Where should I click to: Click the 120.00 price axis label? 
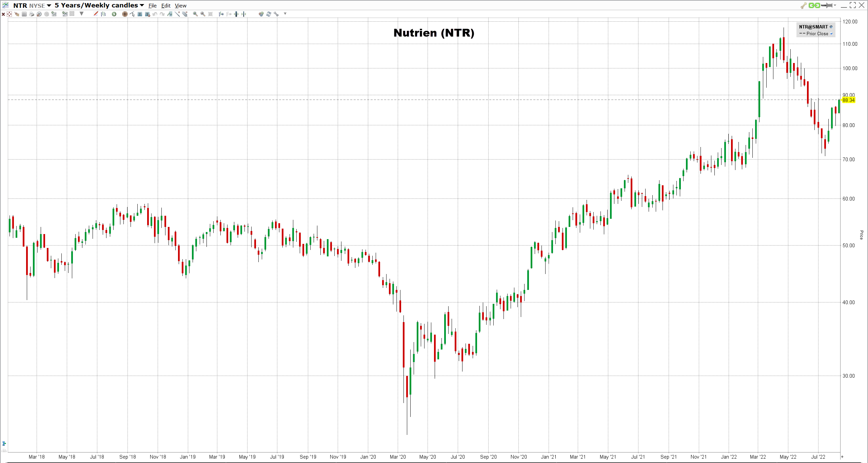[850, 21]
